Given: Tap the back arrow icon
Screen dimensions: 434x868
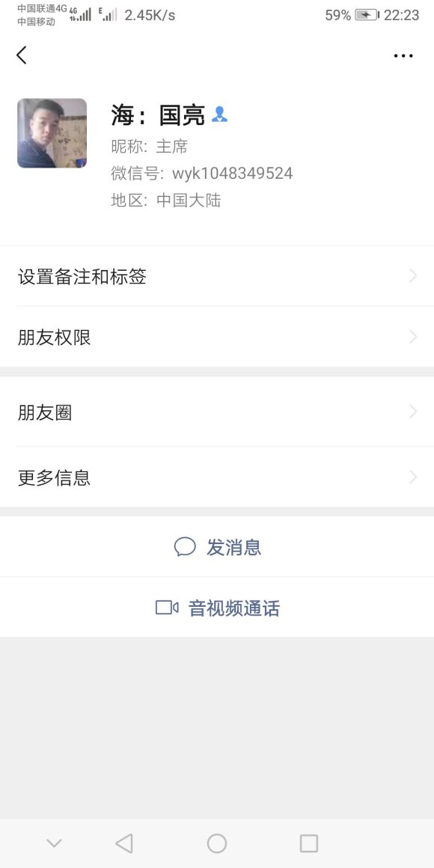Looking at the screenshot, I should pos(21,55).
